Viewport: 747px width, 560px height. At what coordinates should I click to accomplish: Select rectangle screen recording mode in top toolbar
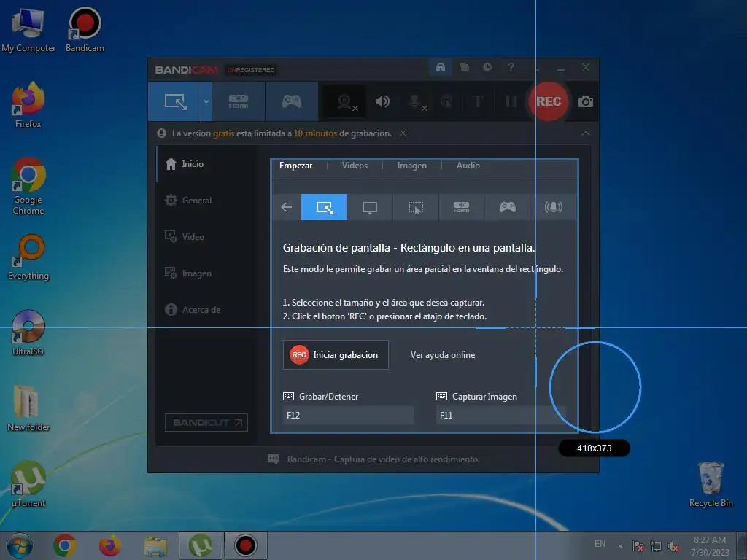point(175,101)
